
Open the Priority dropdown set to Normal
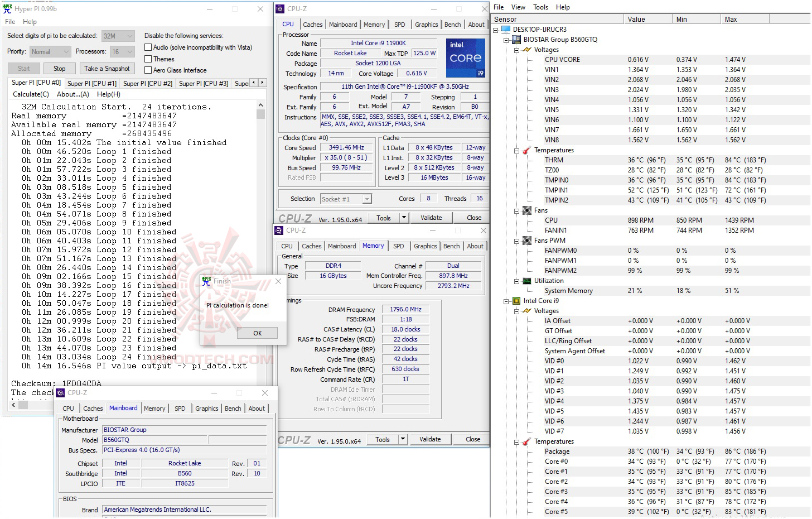click(x=50, y=52)
